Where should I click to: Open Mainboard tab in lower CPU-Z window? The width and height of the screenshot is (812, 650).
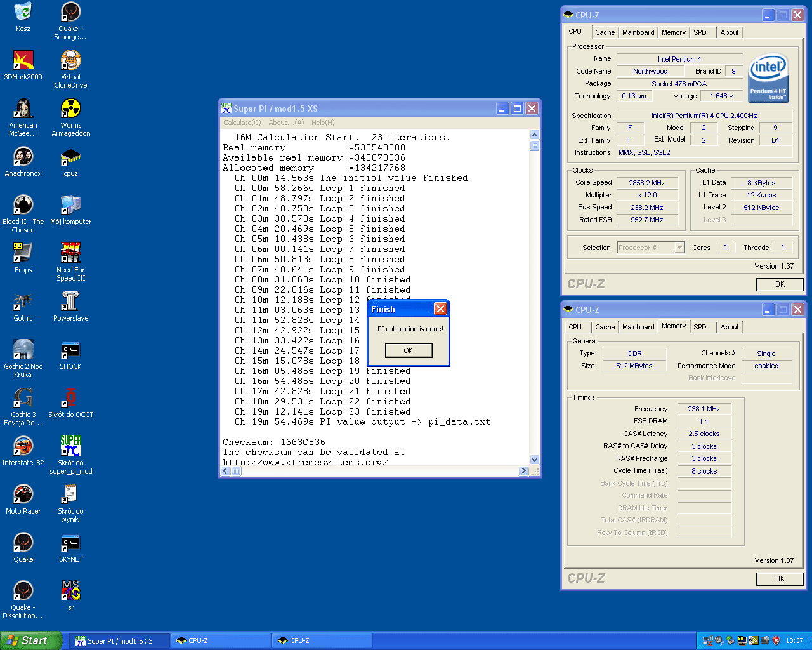638,327
